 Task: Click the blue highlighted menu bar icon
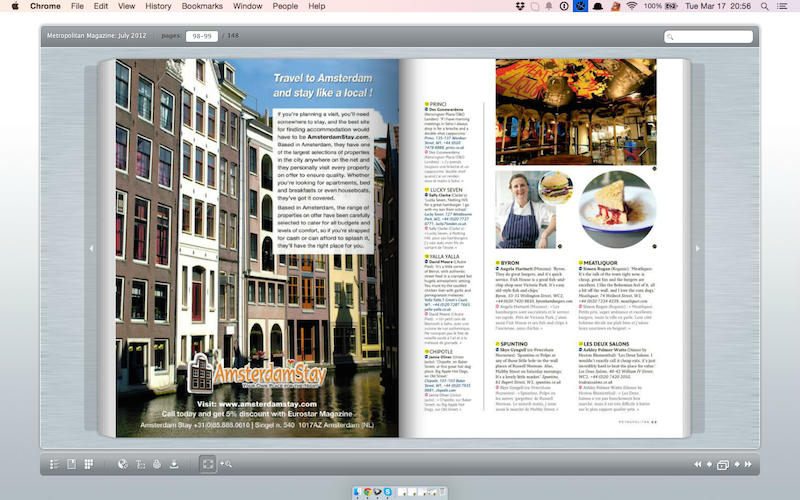click(581, 6)
